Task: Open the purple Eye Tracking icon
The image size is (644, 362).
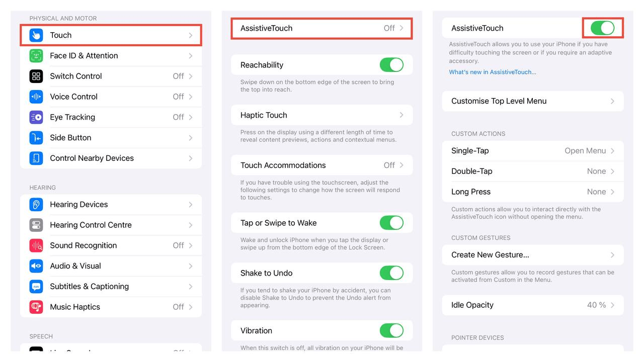Action: (x=36, y=117)
